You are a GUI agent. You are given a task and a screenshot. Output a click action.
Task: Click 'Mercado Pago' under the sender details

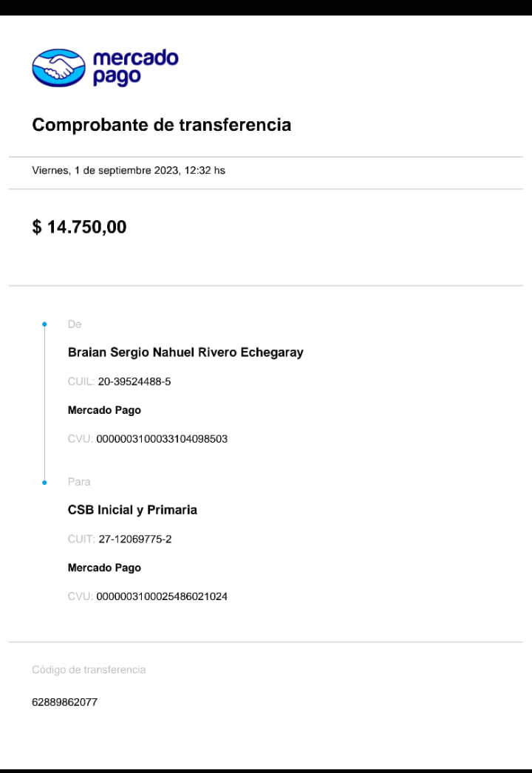[x=104, y=410]
